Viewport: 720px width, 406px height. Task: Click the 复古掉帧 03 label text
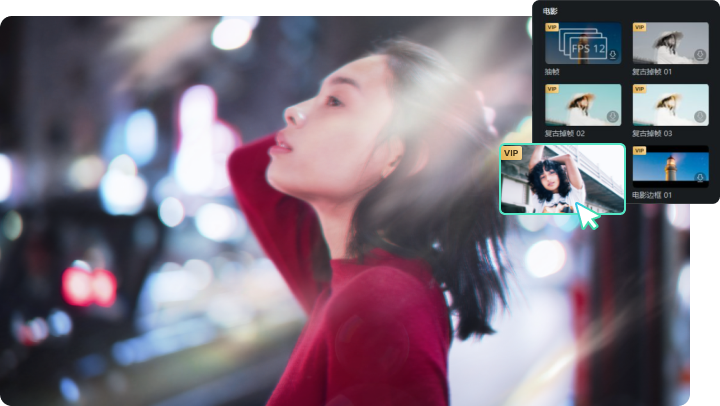coord(652,134)
